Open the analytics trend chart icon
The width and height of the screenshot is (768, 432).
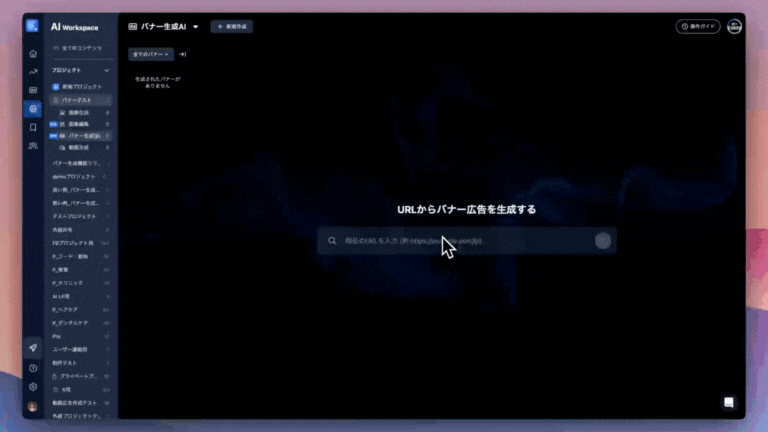tap(33, 72)
